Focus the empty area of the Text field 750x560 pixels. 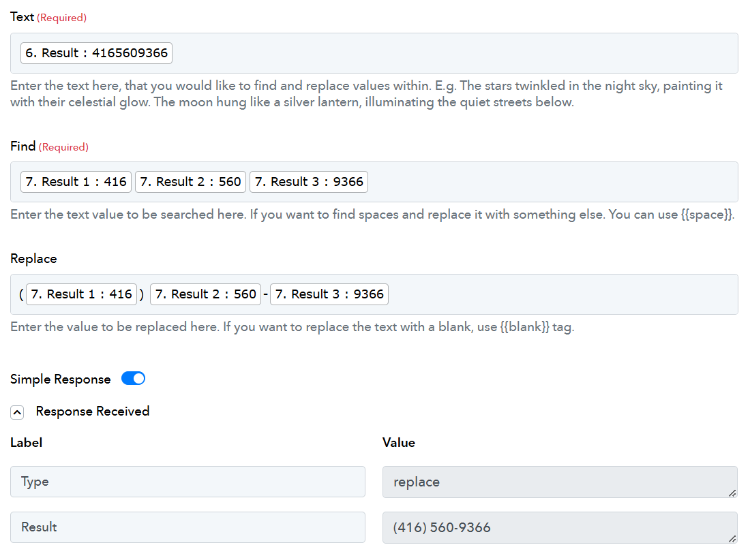pos(454,53)
